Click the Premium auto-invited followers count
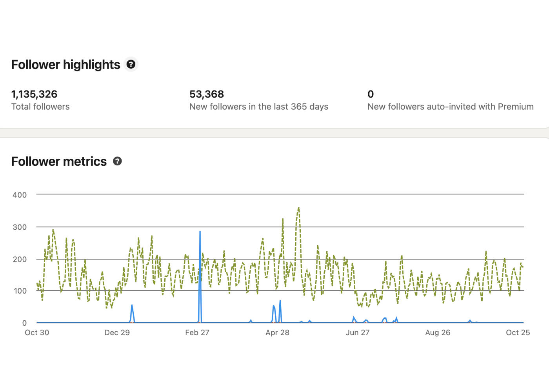Viewport: 549px width, 392px height. click(370, 94)
